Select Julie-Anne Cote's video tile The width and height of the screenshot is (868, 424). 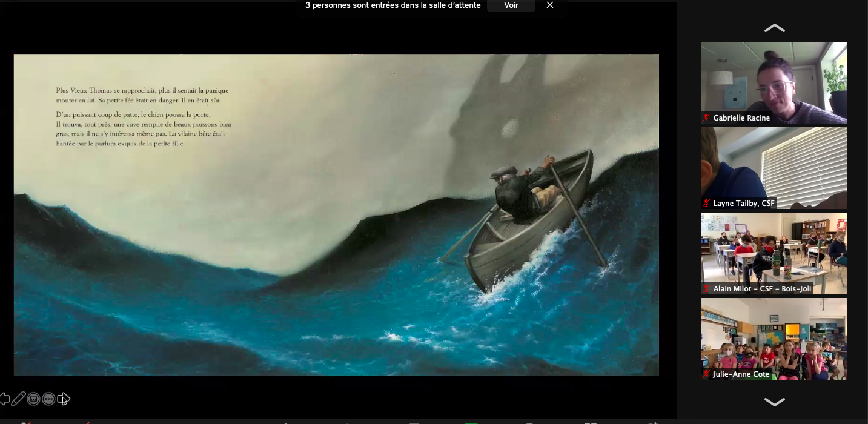click(774, 339)
